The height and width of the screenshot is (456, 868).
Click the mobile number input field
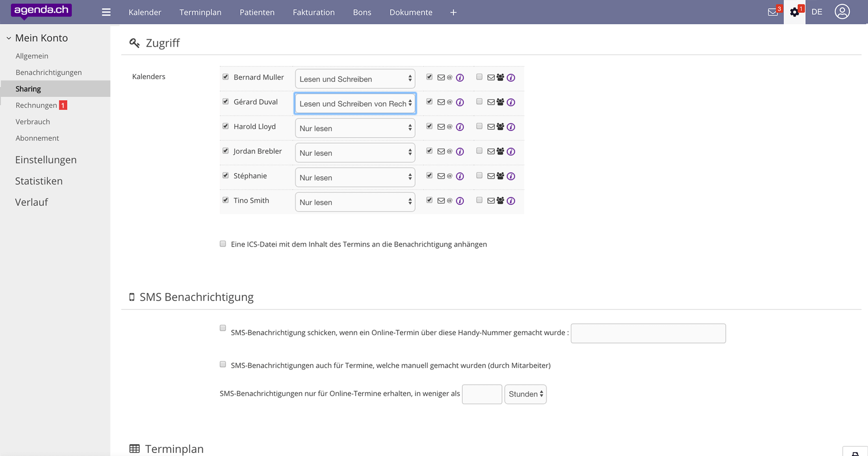coord(648,333)
